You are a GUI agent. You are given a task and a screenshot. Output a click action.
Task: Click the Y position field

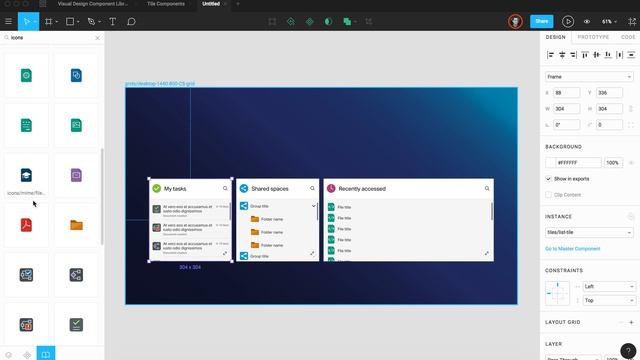[x=609, y=93]
